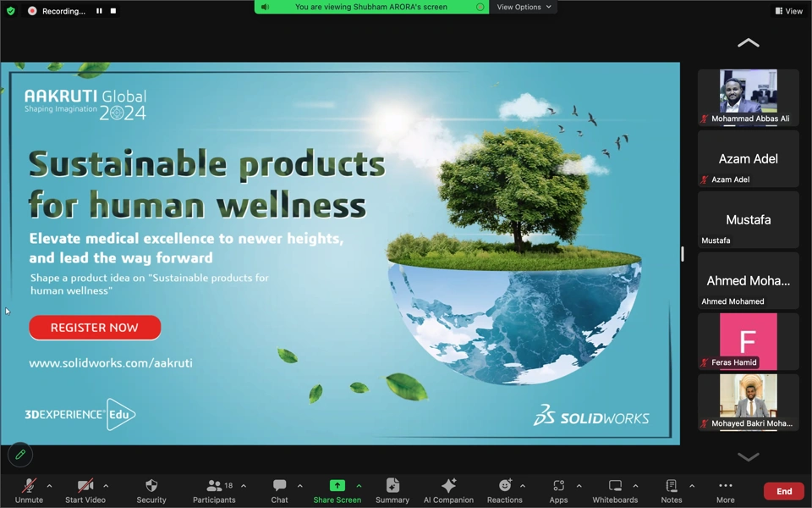Expand participants options arrow
Screen dimensions: 812x508
pyautogui.click(x=244, y=486)
